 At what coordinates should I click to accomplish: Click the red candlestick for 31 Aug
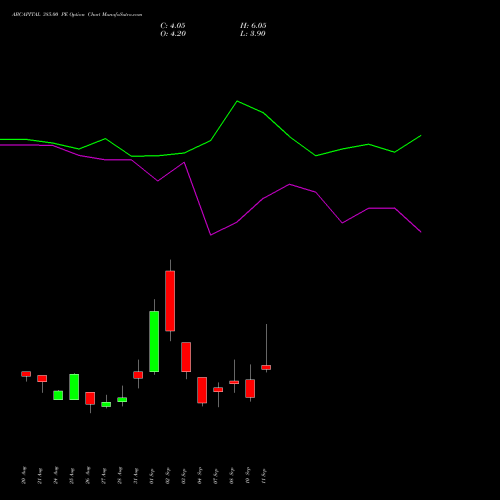point(138,375)
